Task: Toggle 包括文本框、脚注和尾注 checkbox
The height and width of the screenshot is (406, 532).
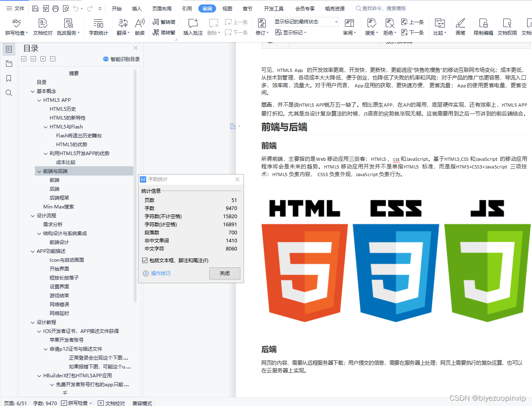Action: pyautogui.click(x=145, y=261)
